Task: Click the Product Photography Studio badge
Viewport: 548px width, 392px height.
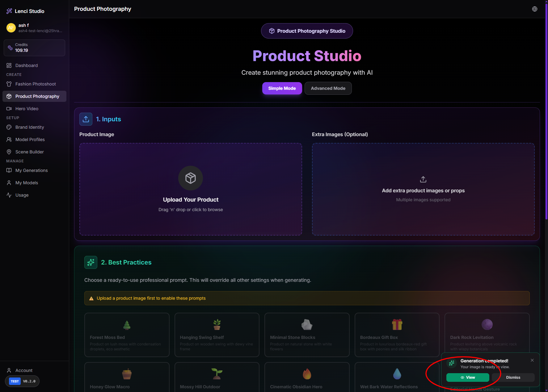Action: (x=307, y=31)
